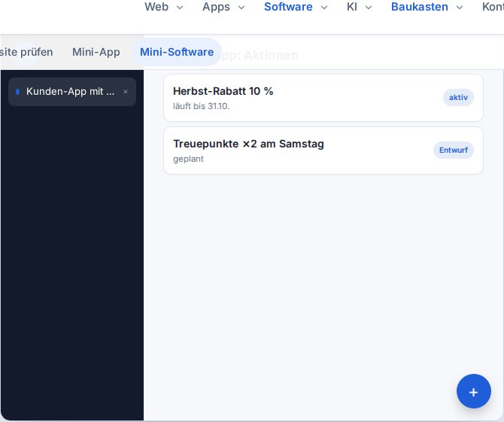The image size is (504, 422).
Task: Select the 'läuft bis 31.10.' subtitle
Action: click(201, 106)
